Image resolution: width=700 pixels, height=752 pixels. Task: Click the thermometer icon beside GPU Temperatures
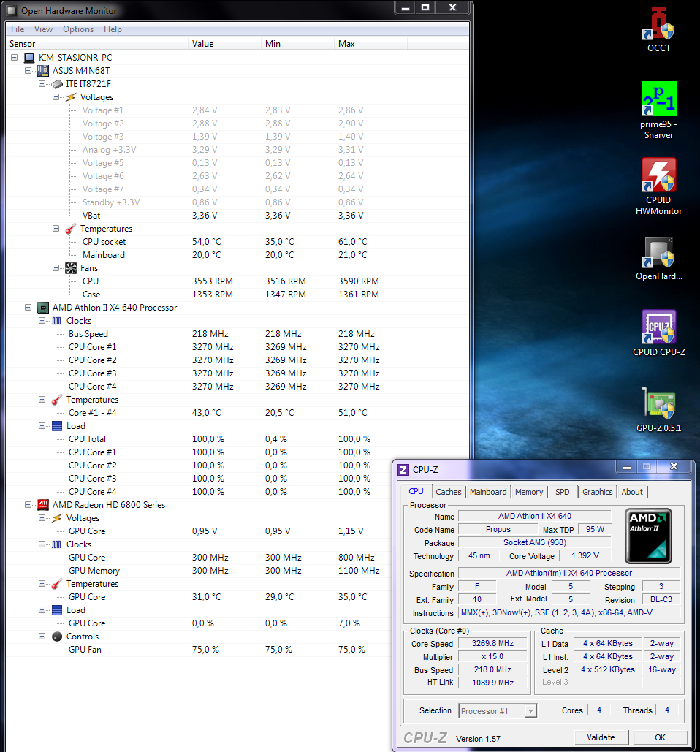pyautogui.click(x=57, y=584)
